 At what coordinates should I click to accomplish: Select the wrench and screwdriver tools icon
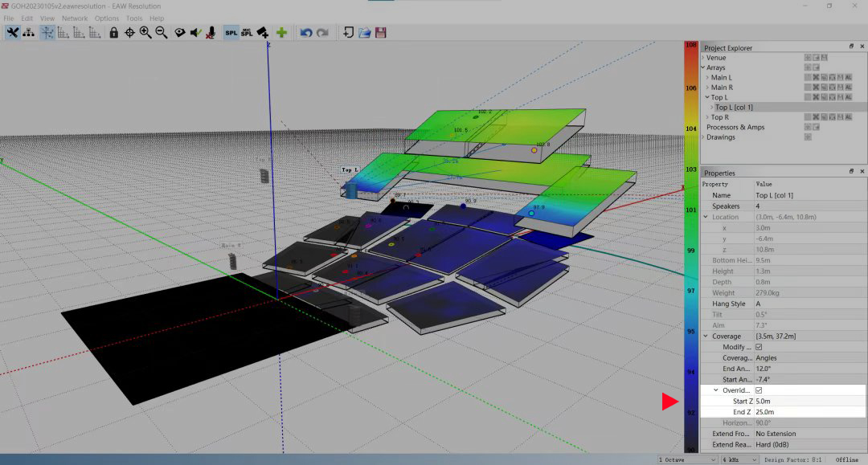(x=12, y=33)
